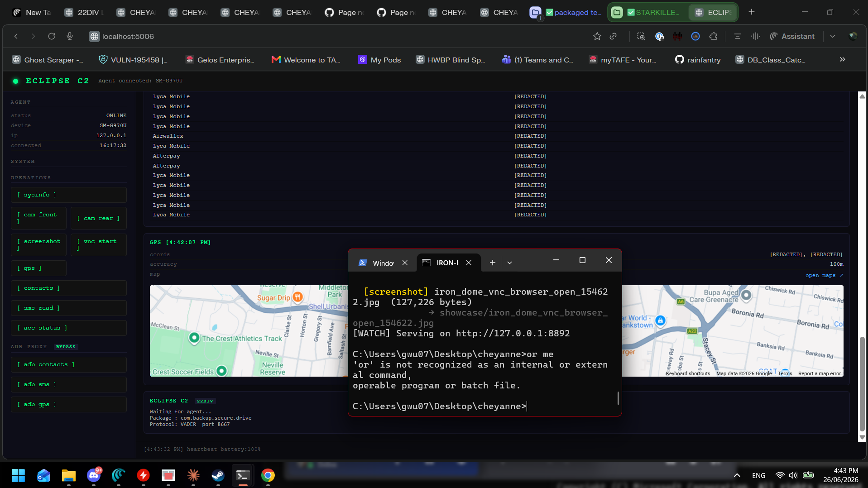Viewport: 868px width, 488px height.
Task: Open the volume speaker tray icon
Action: 793,475
